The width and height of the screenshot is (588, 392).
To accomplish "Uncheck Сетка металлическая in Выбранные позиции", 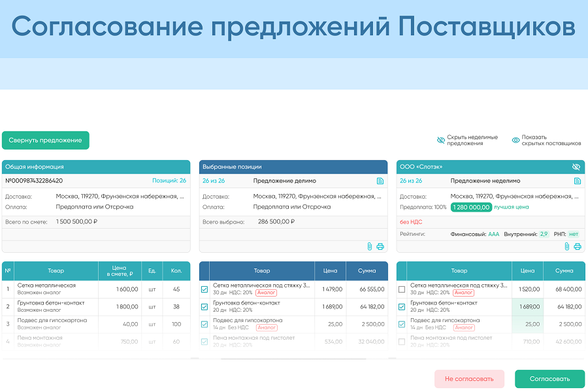I will (x=204, y=289).
